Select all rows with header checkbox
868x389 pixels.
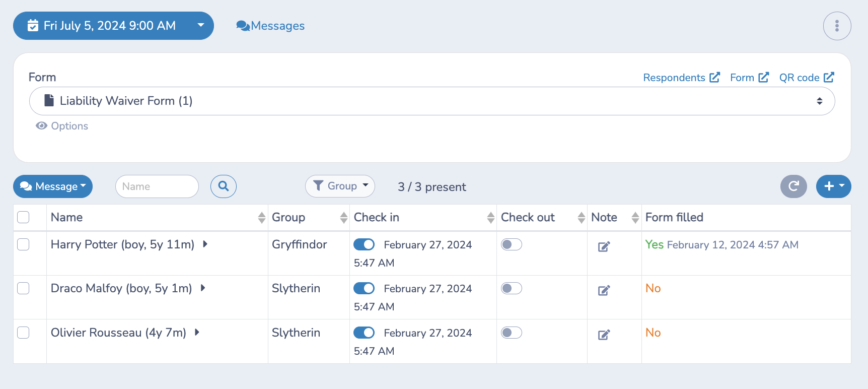(23, 217)
